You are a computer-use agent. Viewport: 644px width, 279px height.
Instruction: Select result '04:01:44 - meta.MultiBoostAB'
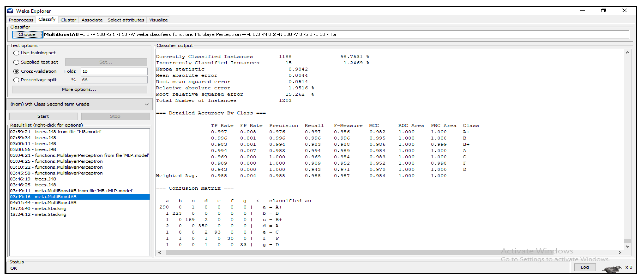click(79, 203)
